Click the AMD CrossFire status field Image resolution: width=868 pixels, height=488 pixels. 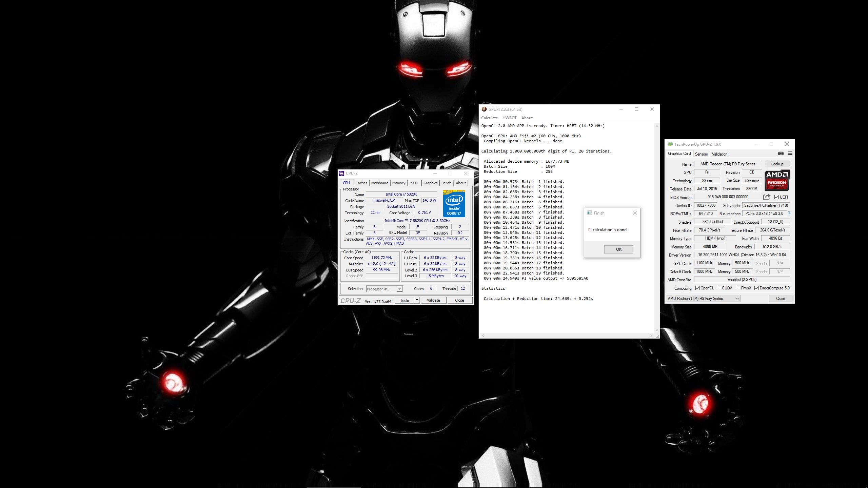(742, 280)
